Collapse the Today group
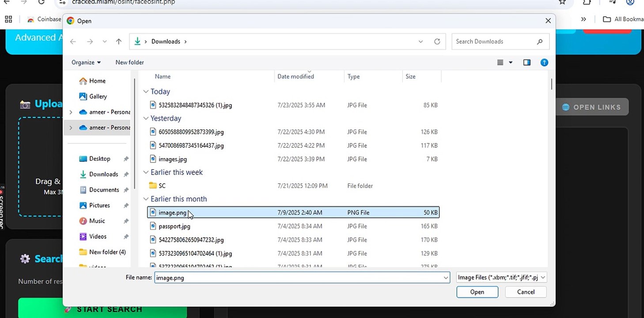 [x=146, y=92]
